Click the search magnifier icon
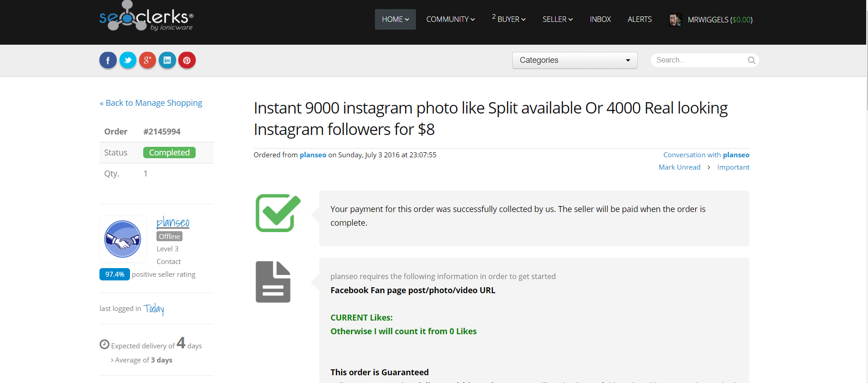The image size is (868, 383). 751,60
